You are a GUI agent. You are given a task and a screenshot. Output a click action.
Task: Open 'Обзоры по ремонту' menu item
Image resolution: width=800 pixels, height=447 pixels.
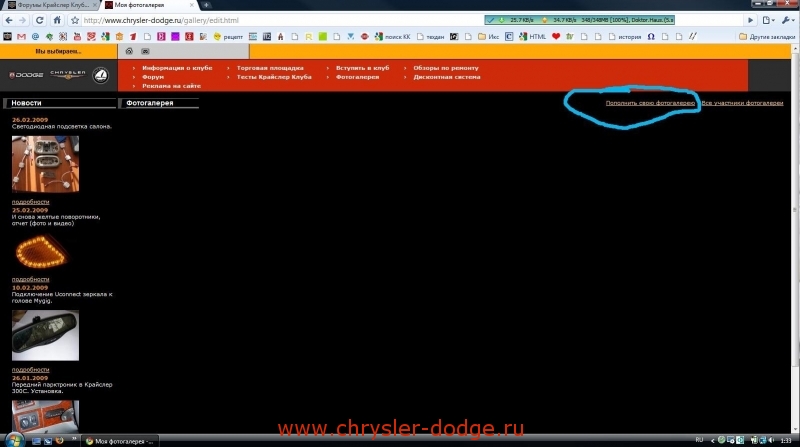pyautogui.click(x=446, y=68)
